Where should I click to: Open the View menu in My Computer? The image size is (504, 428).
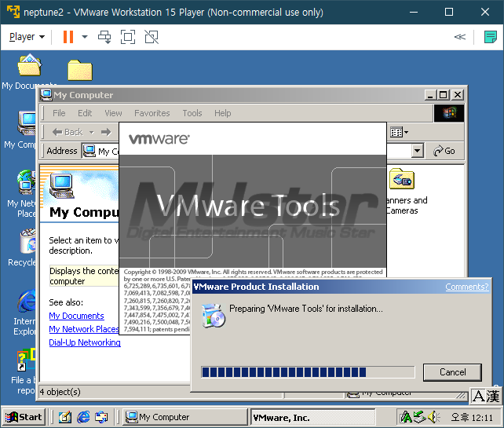tap(113, 113)
